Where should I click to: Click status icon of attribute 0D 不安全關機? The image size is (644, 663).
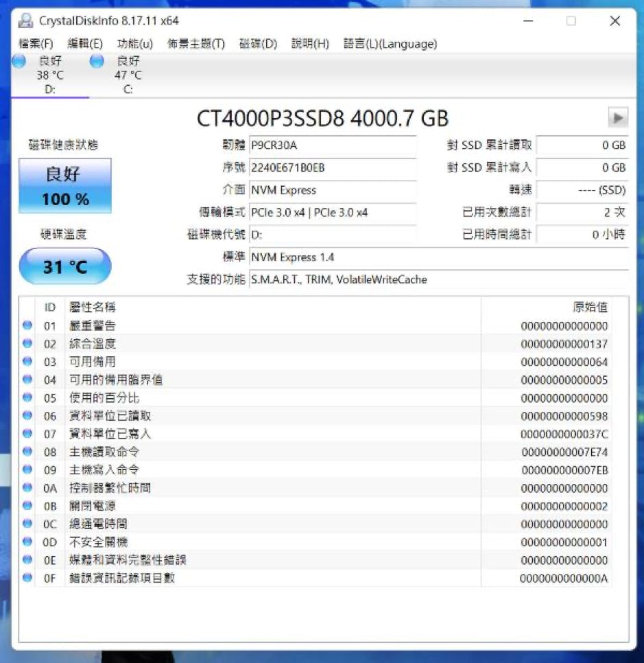(x=27, y=542)
